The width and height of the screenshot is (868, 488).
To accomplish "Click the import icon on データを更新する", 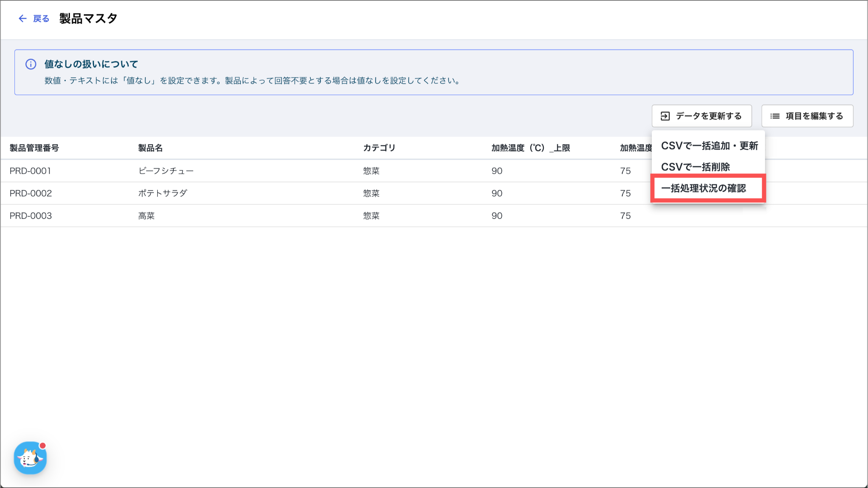I will (x=665, y=116).
